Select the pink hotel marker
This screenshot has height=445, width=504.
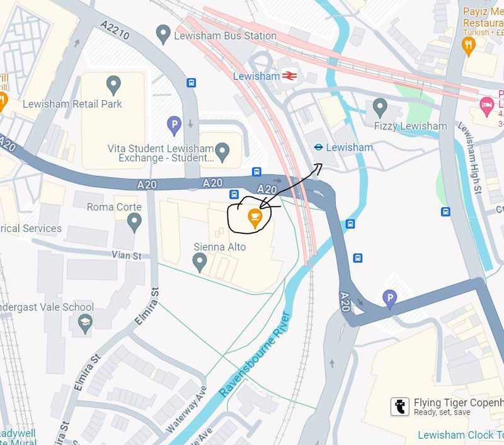(x=486, y=107)
